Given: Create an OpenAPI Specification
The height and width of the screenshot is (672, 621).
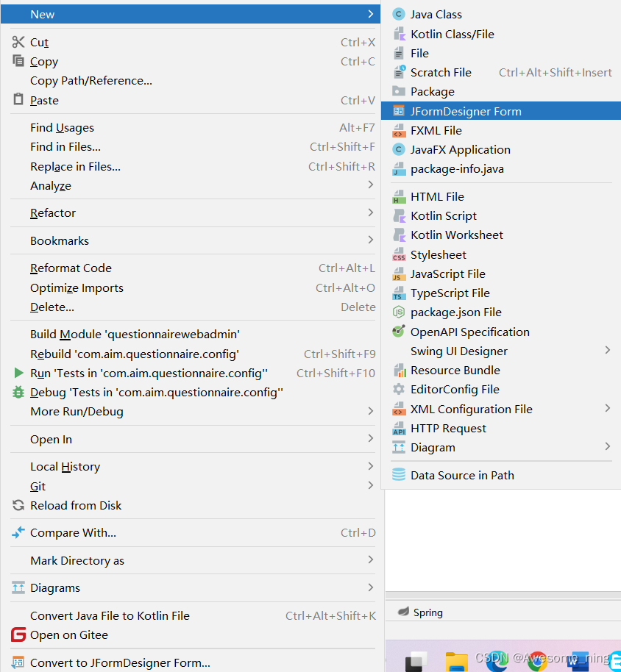Looking at the screenshot, I should tap(470, 332).
